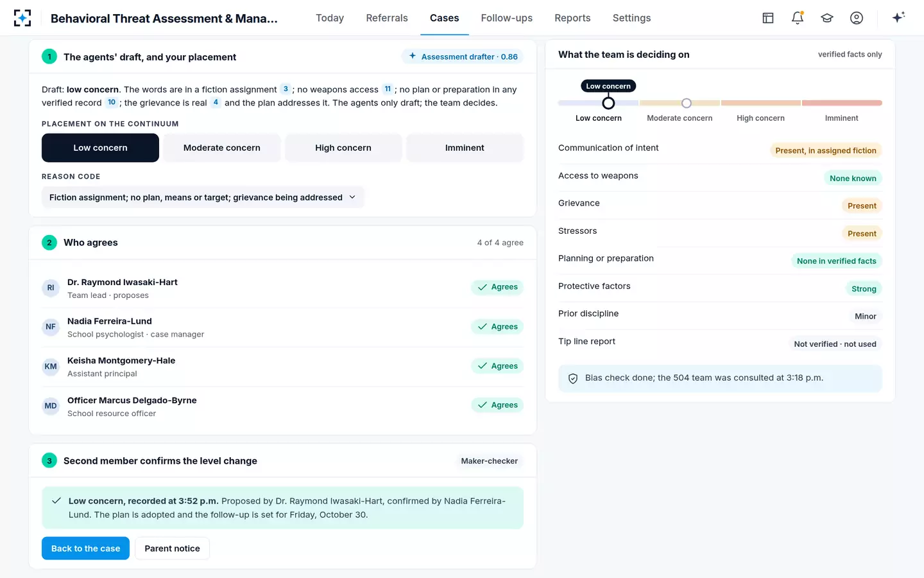Click the RI avatar for Dr. Iwasaki-Hart
Screen dimensions: 924x578
click(x=51, y=288)
